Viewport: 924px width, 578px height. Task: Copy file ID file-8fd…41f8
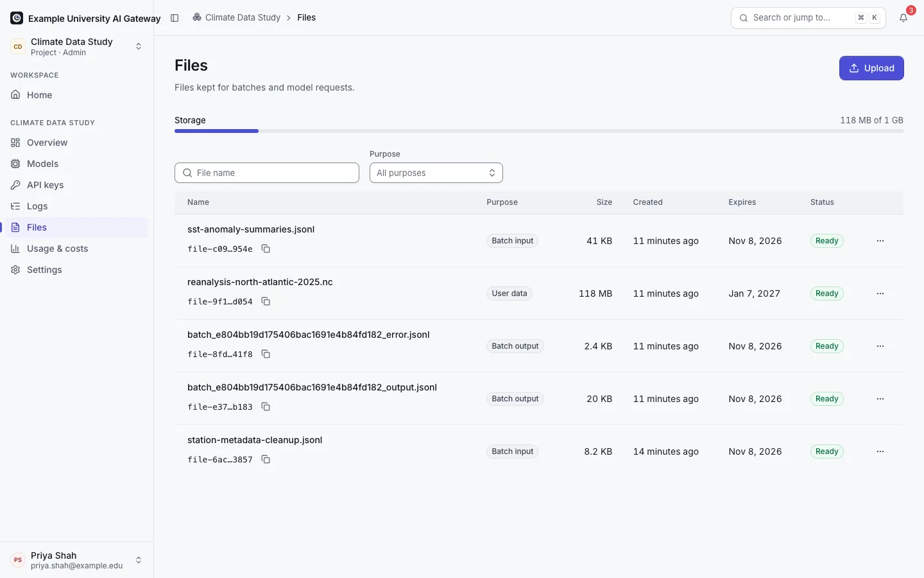pyautogui.click(x=266, y=354)
